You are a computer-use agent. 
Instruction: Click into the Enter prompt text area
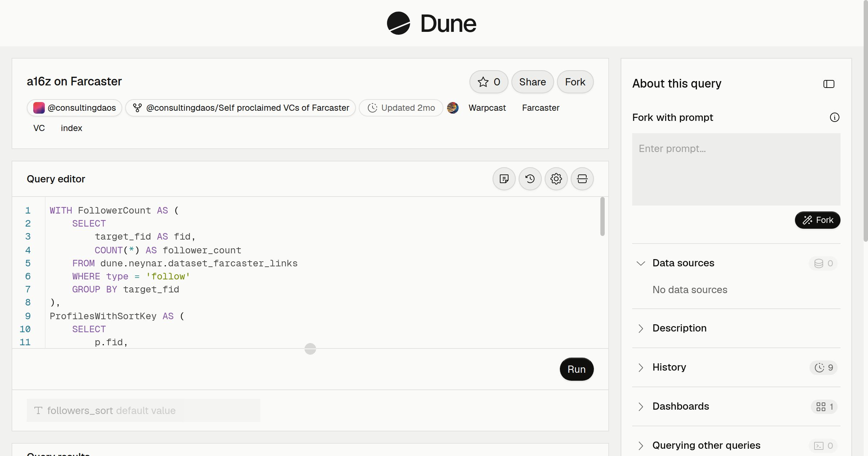click(736, 169)
